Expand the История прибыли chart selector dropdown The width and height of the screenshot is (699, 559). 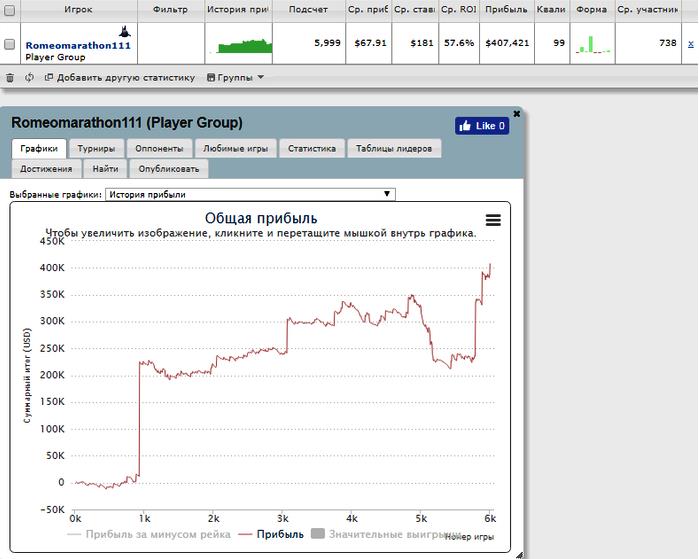[250, 194]
